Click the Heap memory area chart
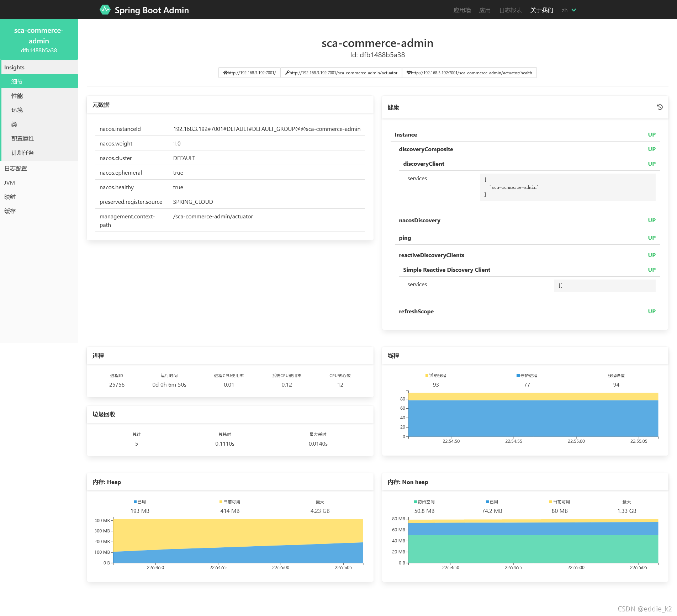 click(238, 541)
